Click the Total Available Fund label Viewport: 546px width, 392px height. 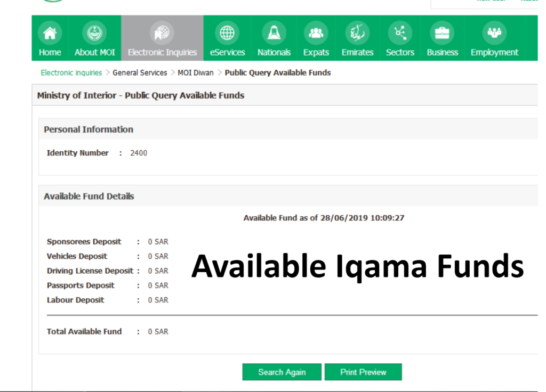tap(84, 332)
